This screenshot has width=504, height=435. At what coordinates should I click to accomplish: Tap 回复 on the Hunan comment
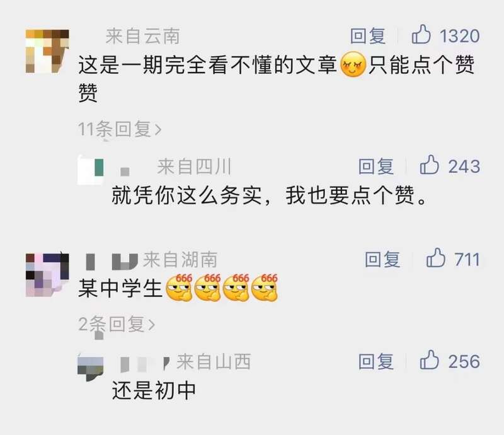[382, 259]
